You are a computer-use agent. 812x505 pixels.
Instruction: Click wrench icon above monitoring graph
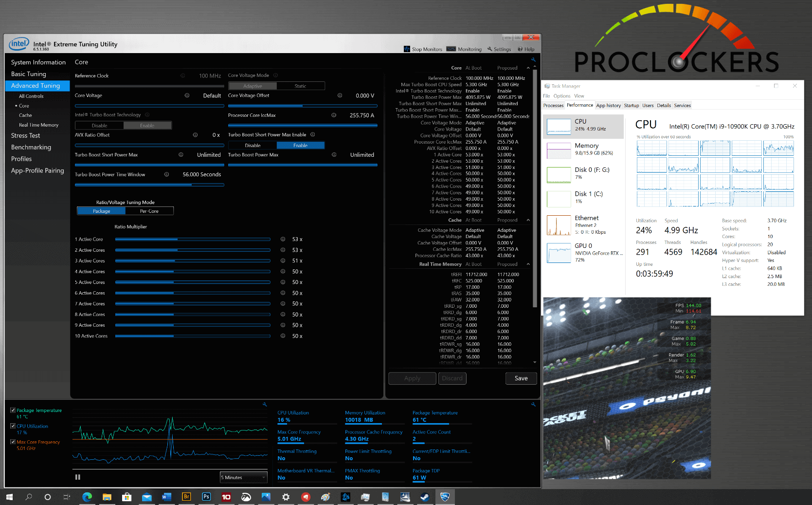pyautogui.click(x=265, y=404)
